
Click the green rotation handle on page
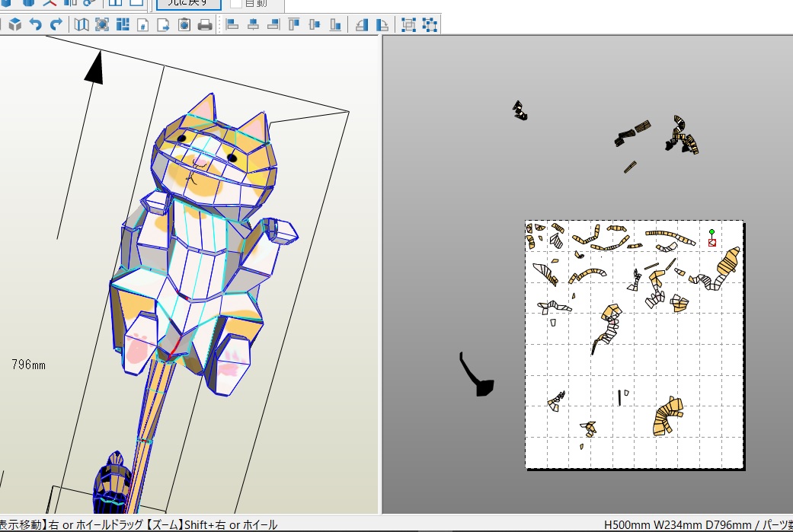pyautogui.click(x=711, y=232)
